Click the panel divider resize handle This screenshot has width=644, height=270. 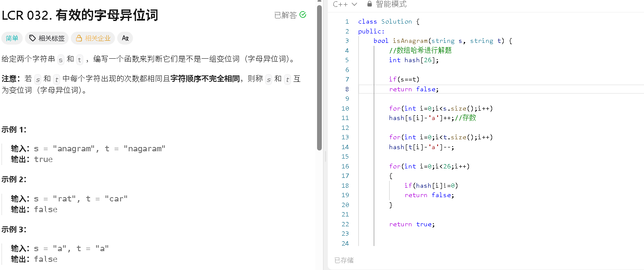click(325, 156)
